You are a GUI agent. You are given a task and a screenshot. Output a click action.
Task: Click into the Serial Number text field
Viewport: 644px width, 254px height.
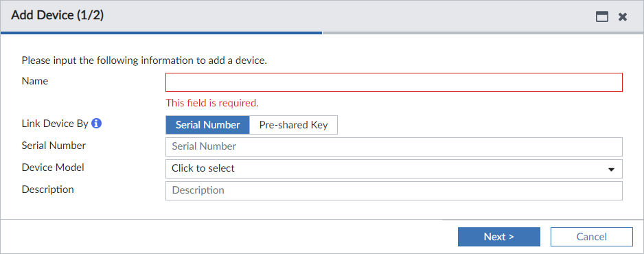coord(394,146)
